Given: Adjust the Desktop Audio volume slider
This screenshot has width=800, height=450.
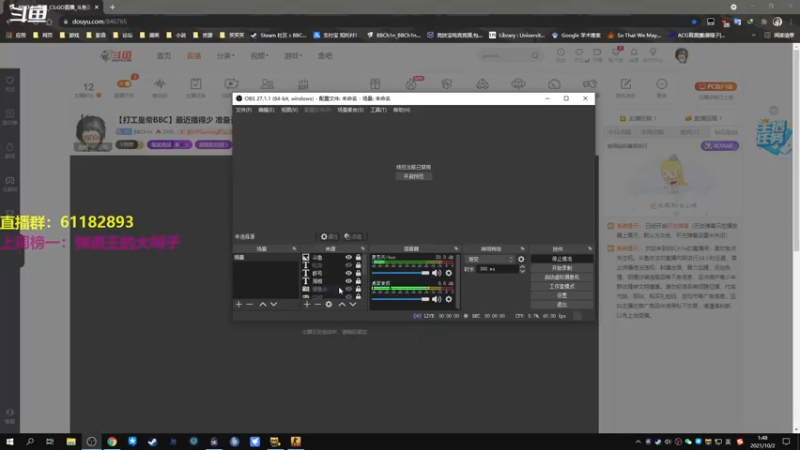Looking at the screenshot, I should (x=401, y=299).
